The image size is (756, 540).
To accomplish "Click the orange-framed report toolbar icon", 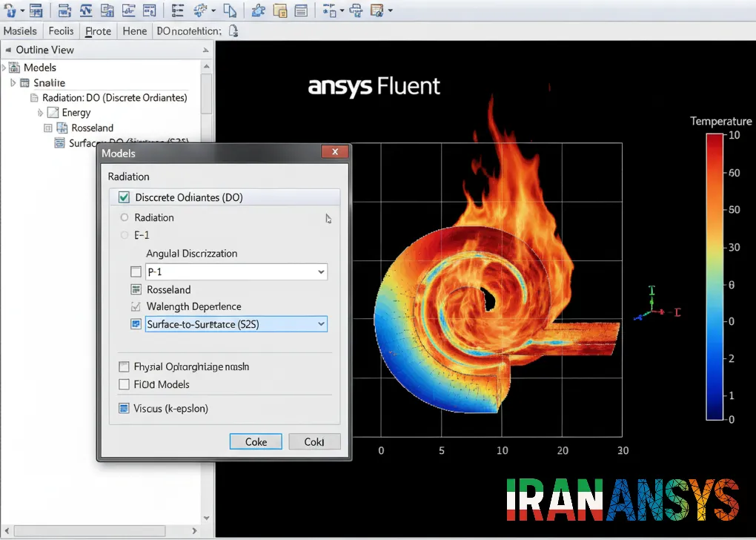I will [x=377, y=10].
